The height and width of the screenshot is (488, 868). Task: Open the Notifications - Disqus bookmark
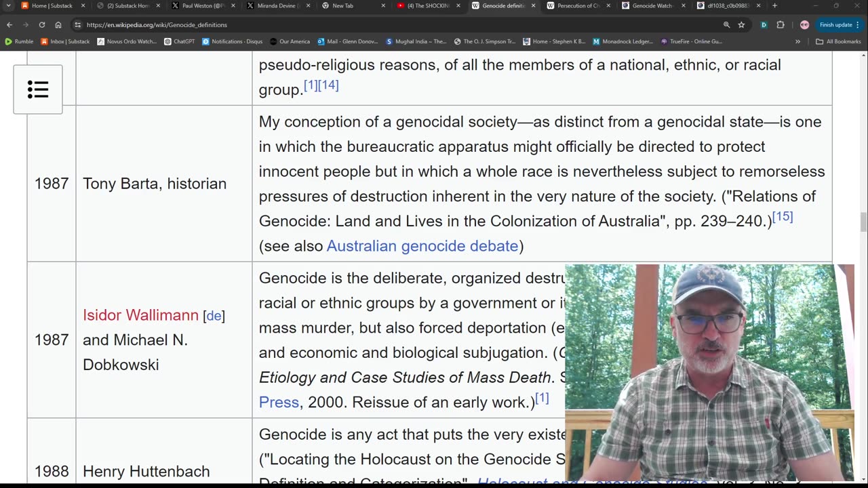point(232,41)
